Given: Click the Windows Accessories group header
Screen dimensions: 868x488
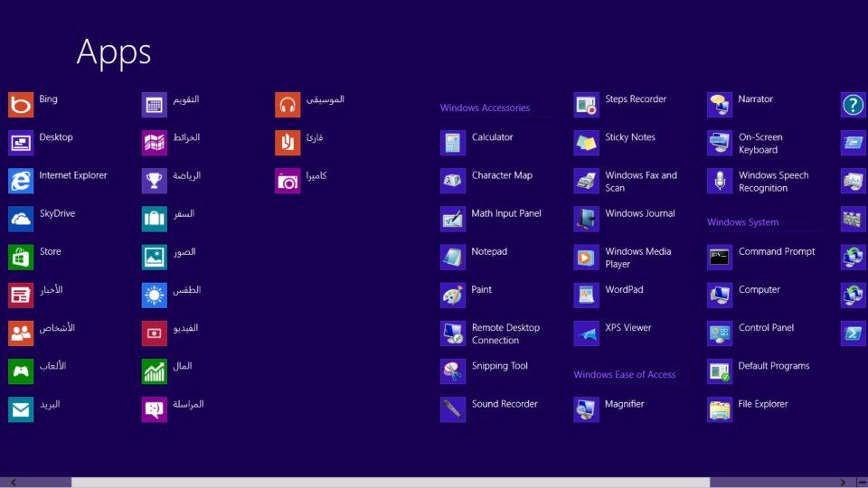Looking at the screenshot, I should coord(485,108).
